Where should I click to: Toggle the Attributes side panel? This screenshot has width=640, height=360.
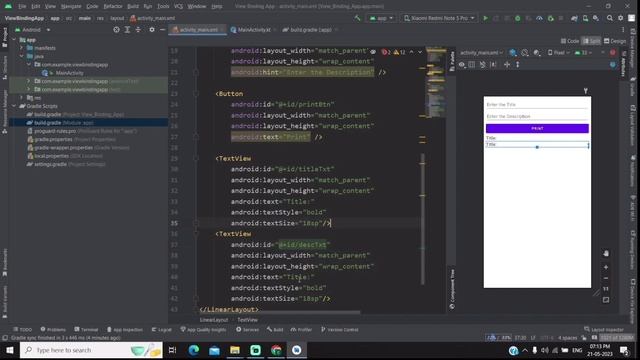[623, 64]
